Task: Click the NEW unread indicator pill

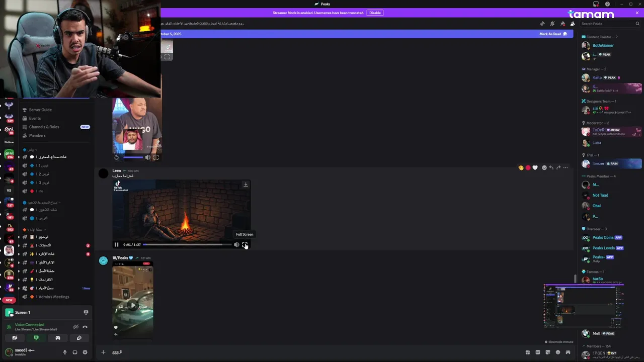Action: point(9,300)
